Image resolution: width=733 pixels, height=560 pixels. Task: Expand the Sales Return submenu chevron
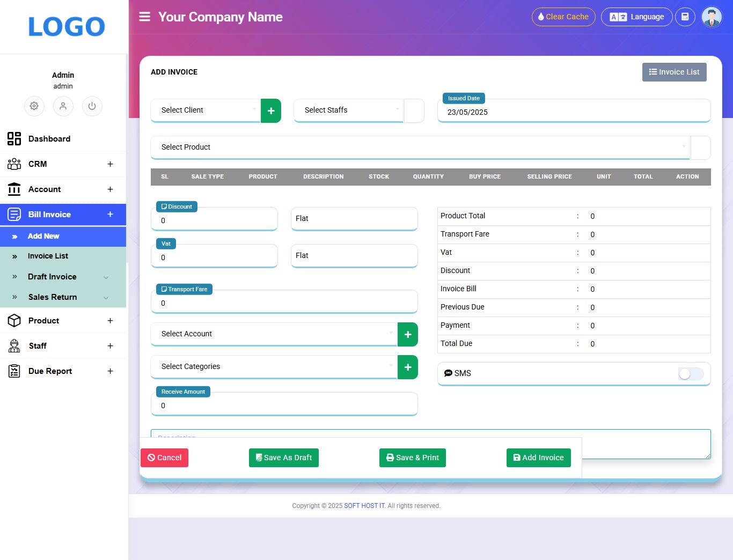coord(106,298)
